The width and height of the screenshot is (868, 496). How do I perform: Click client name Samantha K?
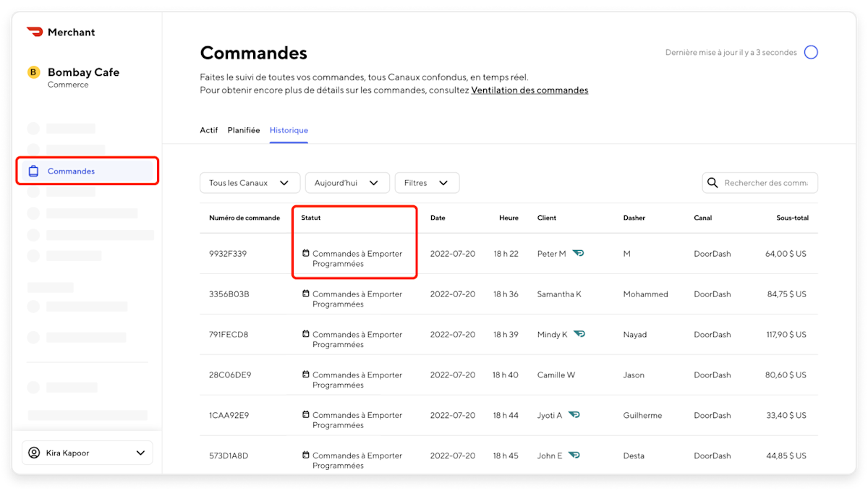(559, 294)
